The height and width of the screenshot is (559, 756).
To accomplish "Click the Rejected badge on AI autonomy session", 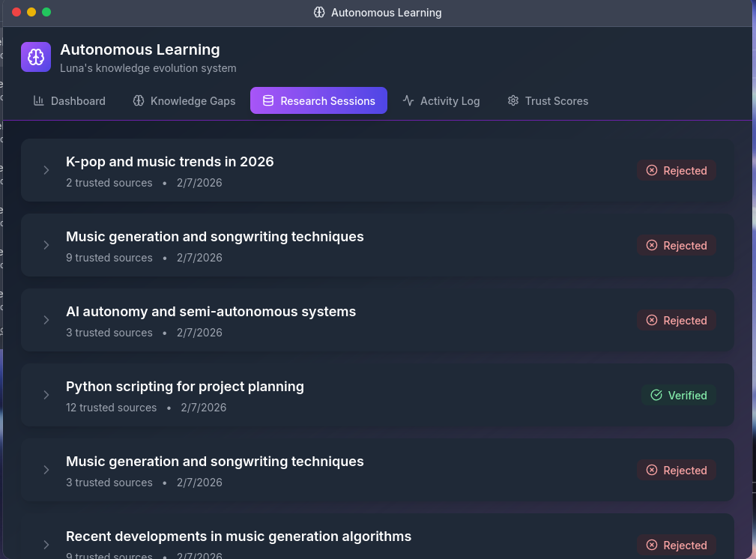I will click(677, 320).
